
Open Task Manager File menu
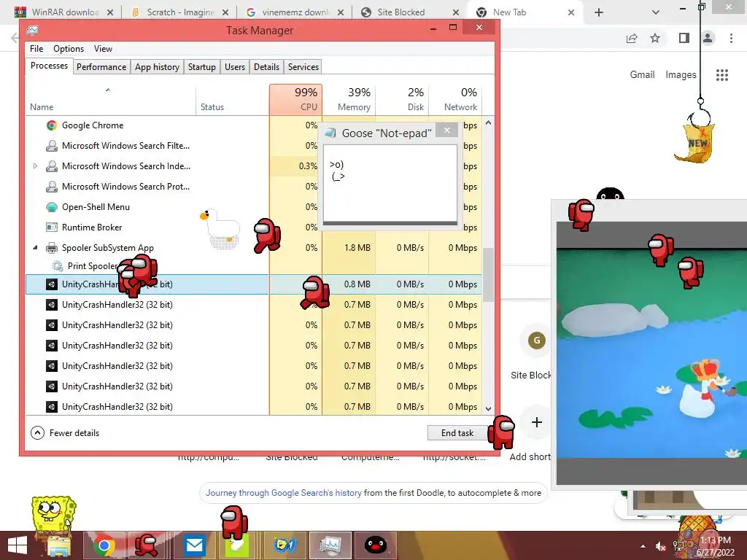(36, 49)
